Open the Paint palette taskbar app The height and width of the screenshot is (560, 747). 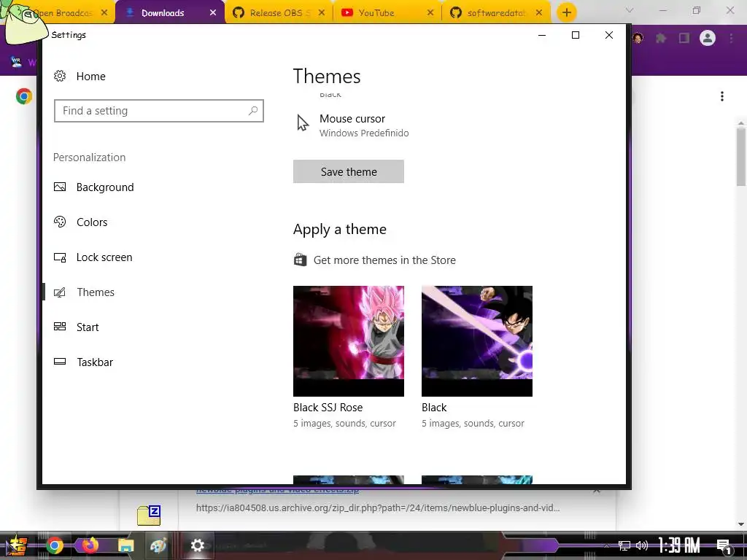tap(158, 545)
